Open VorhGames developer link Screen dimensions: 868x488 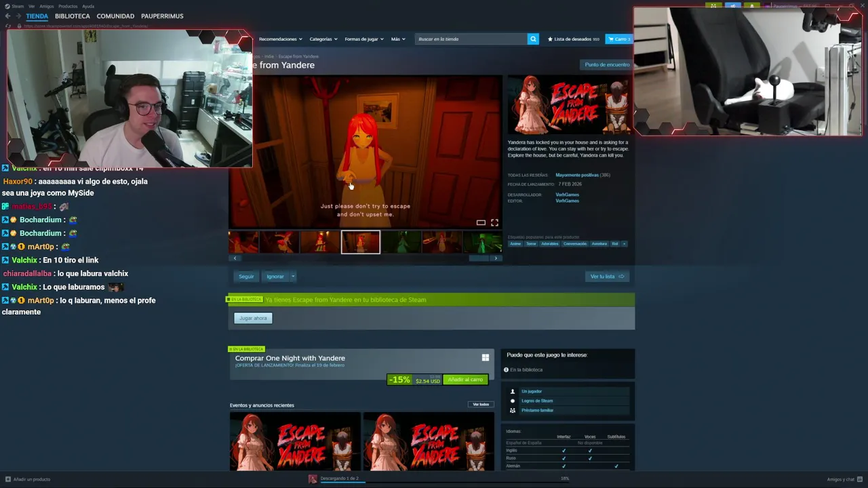click(568, 195)
